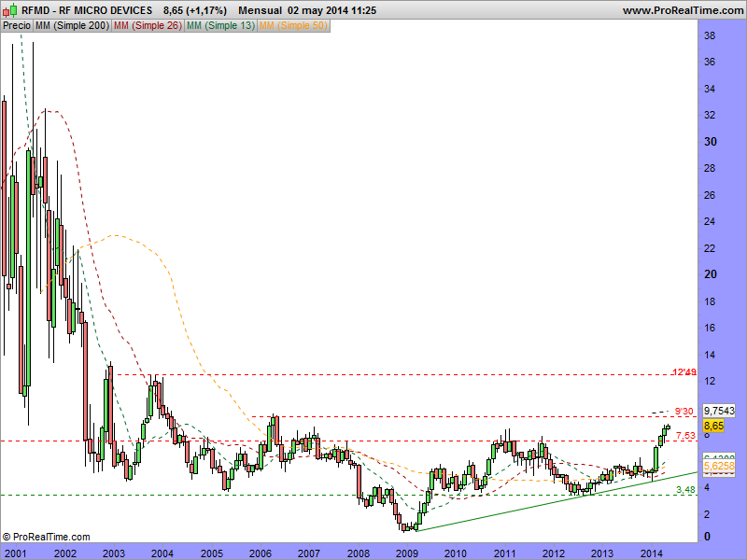Click the candlestick chart icon beside RFMD
Image resolution: width=747 pixels, height=560 pixels.
click(9, 10)
